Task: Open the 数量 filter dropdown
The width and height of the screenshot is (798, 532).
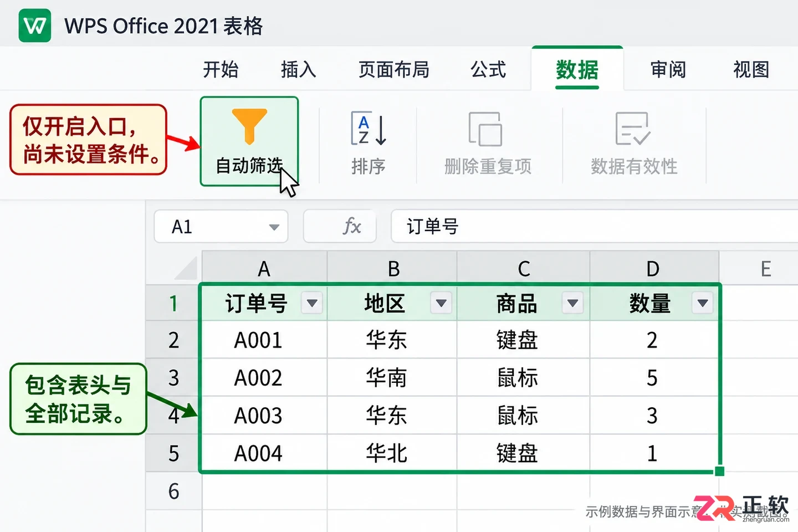Action: [x=703, y=303]
